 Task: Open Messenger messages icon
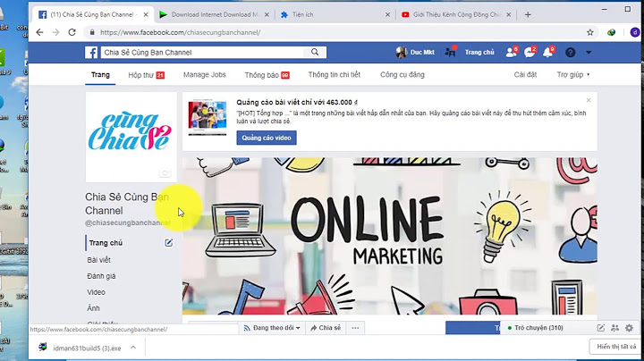[x=530, y=52]
